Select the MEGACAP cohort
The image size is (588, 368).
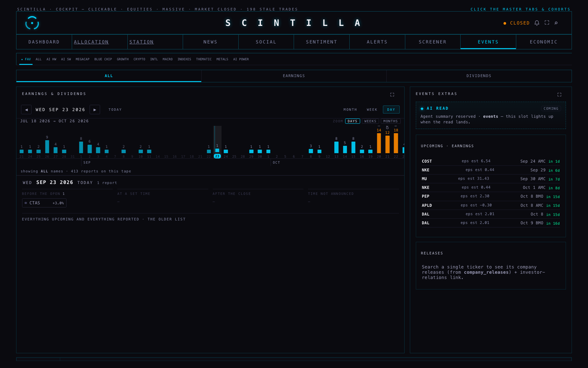pyautogui.click(x=83, y=59)
